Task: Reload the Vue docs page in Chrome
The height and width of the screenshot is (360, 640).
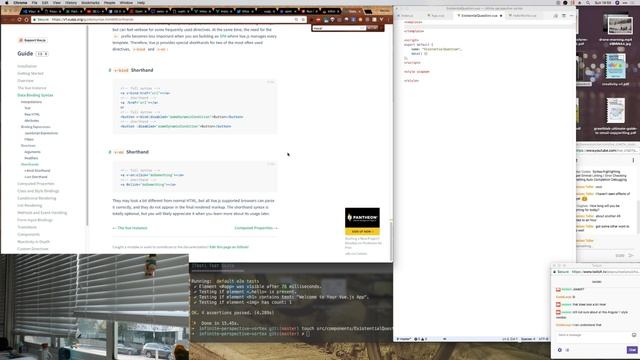Action: click(x=19, y=19)
